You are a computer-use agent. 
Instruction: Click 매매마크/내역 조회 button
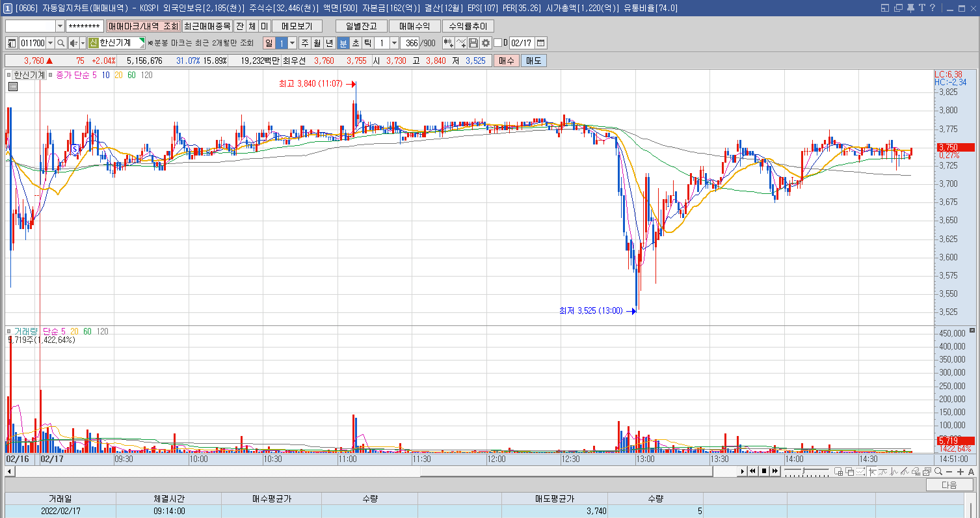pyautogui.click(x=143, y=26)
